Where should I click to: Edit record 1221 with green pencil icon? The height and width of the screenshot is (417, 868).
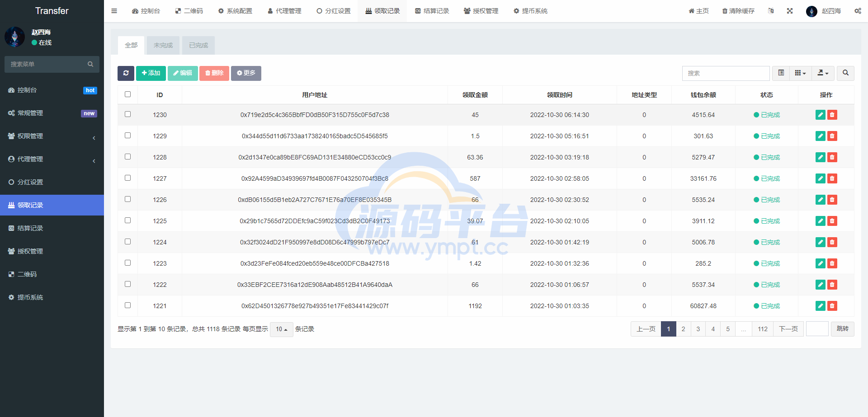point(821,306)
